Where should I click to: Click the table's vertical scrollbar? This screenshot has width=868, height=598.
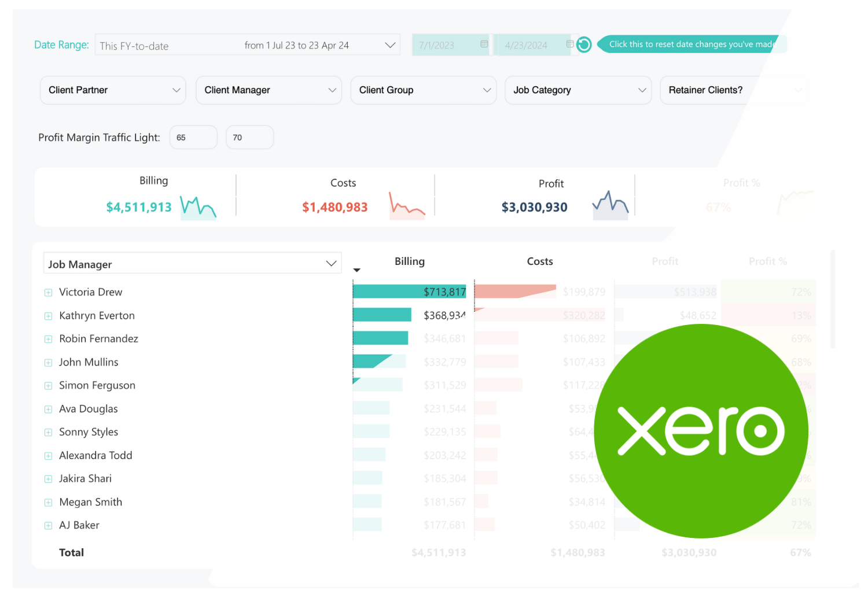[x=833, y=301]
